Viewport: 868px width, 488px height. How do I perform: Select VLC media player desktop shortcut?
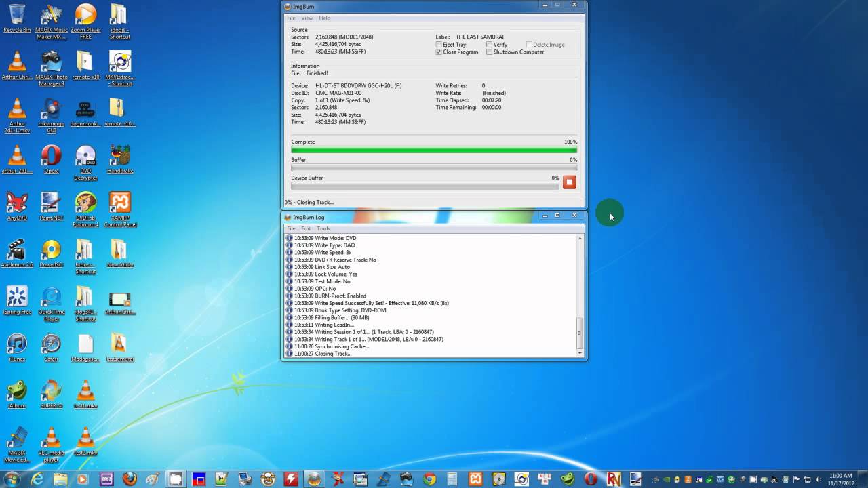tap(51, 443)
